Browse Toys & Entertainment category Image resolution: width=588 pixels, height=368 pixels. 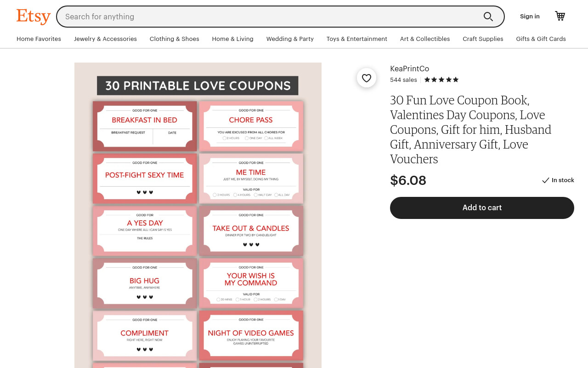357,39
